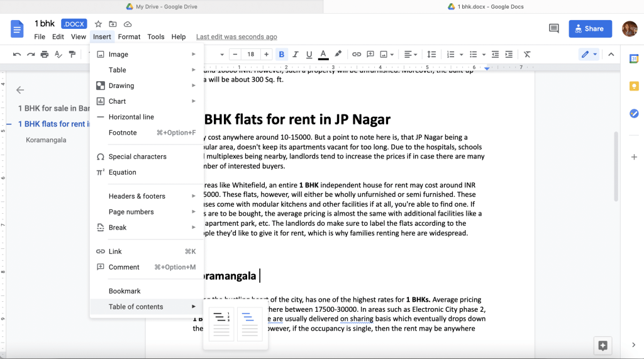The width and height of the screenshot is (644, 359).
Task: Open the comment history icon
Action: tap(553, 28)
